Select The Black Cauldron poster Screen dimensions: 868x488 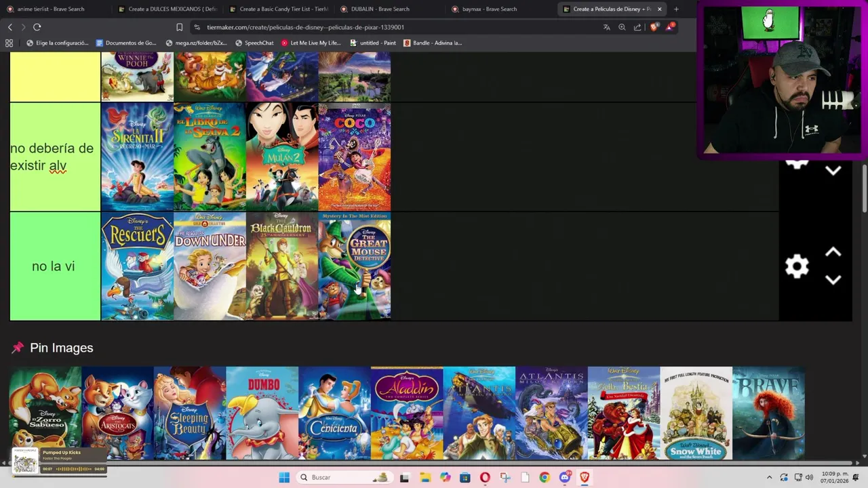(x=282, y=266)
